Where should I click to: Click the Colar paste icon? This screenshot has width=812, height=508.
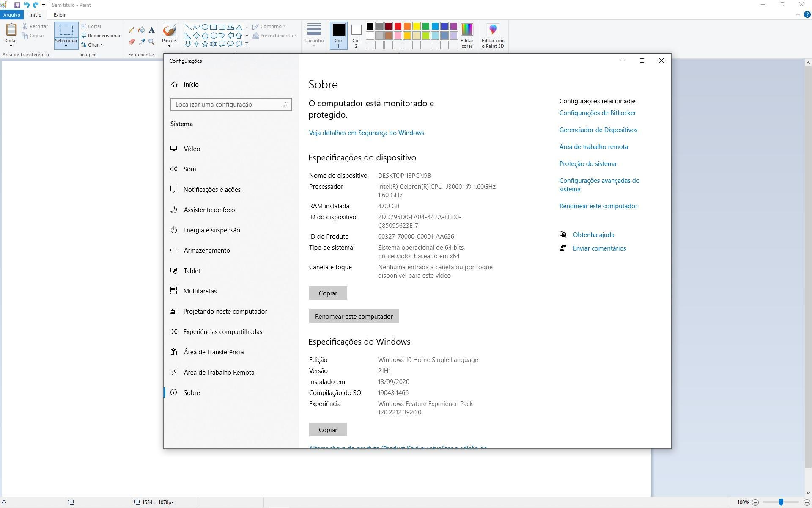coord(11,30)
